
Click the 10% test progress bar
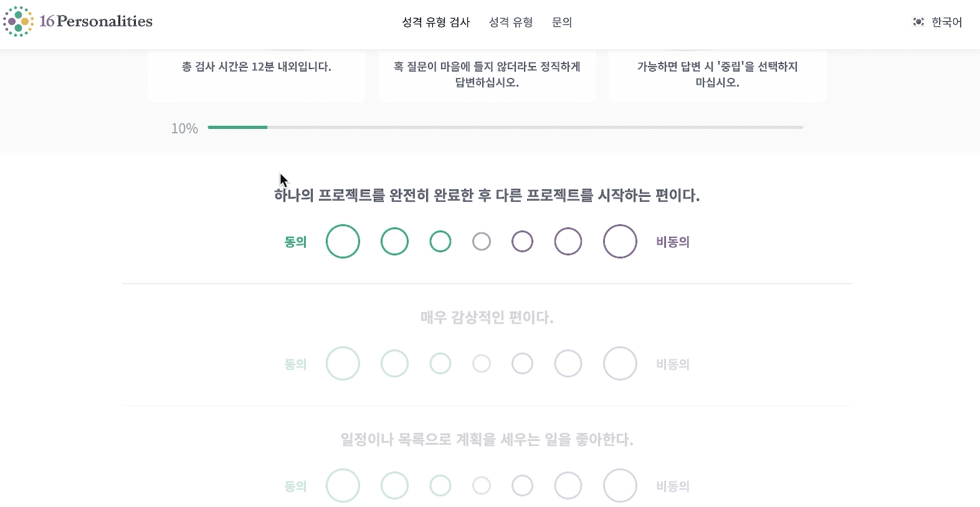[x=505, y=127]
